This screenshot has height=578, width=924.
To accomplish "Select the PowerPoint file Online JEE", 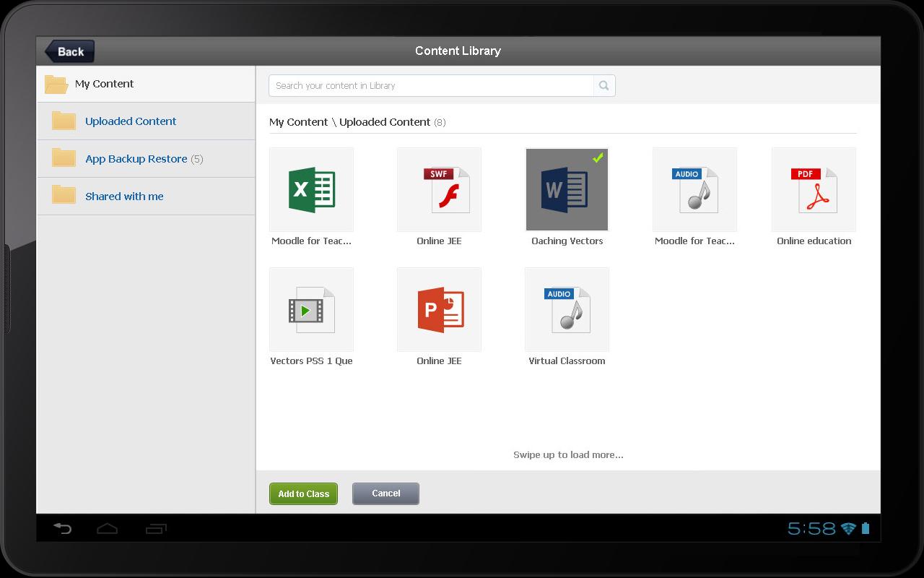I will (439, 309).
